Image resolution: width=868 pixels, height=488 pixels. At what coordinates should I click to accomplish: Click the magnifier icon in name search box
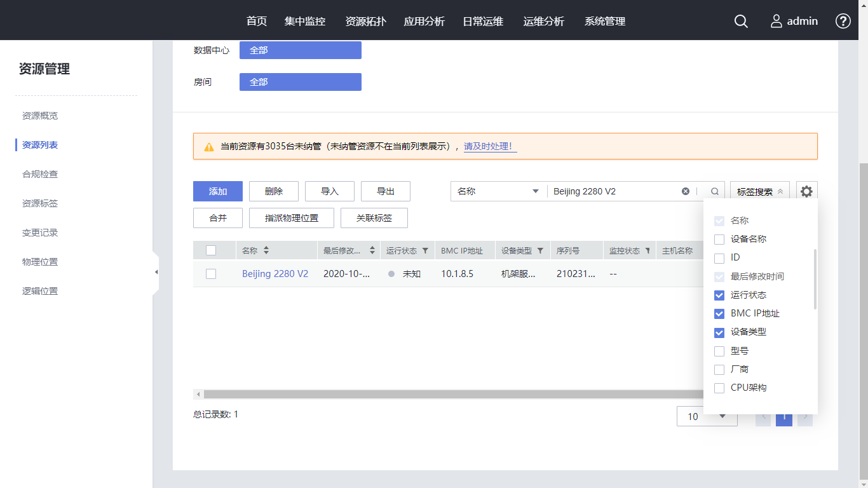pyautogui.click(x=715, y=191)
